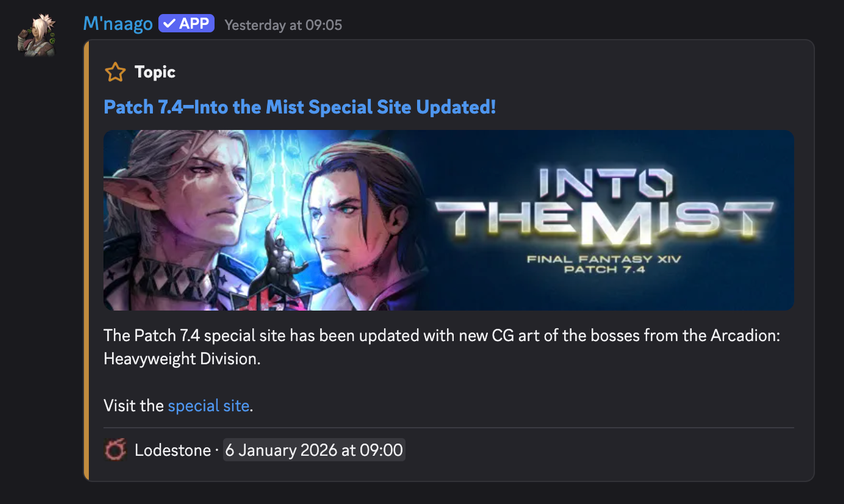Click the star icon beside Topic
The height and width of the screenshot is (504, 844).
[x=115, y=72]
